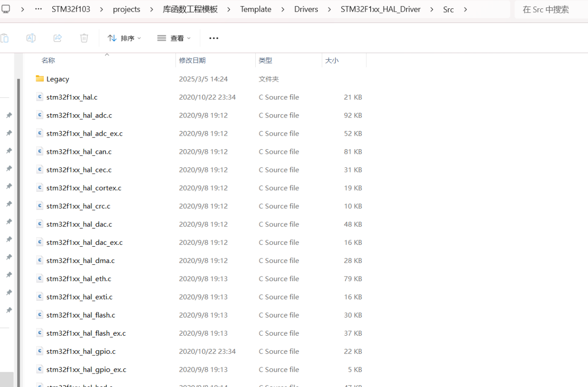Navigate to 库函数工程模板 in the breadcrumb
588x387 pixels.
coord(190,9)
